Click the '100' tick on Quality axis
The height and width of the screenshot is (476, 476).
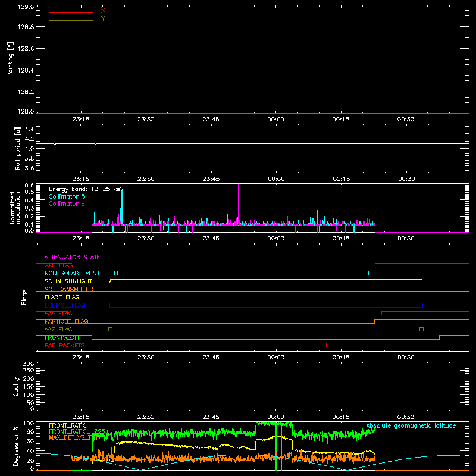point(28,394)
